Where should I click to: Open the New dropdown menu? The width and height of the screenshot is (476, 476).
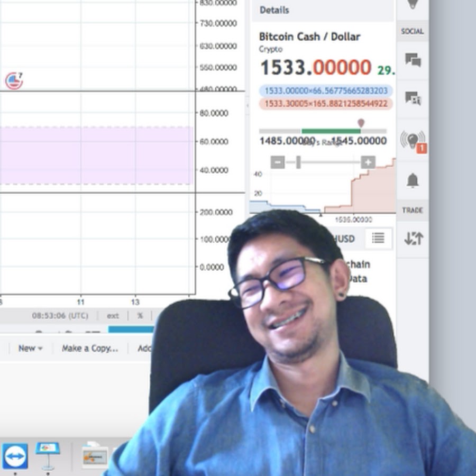coord(30,349)
